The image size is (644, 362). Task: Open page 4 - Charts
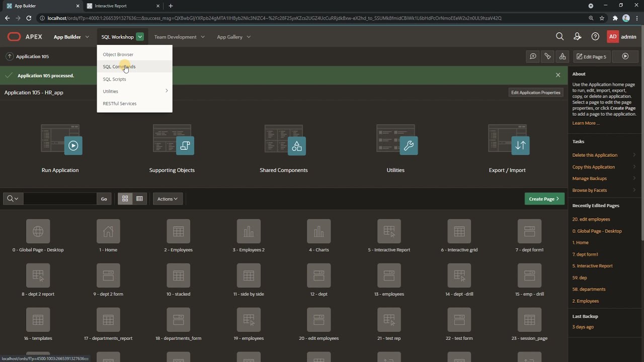click(x=319, y=231)
